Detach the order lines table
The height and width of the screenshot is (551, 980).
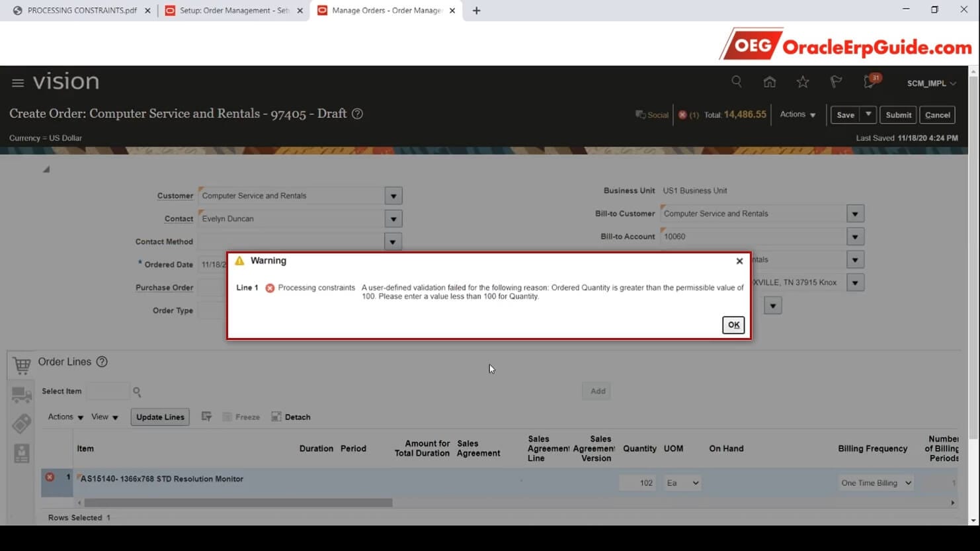coord(291,417)
